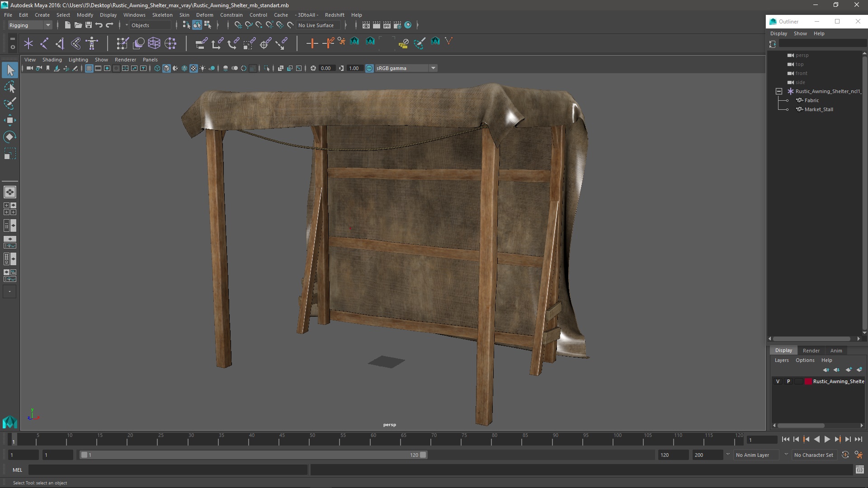Toggle layer playback P box
868x488 pixels.
(788, 381)
